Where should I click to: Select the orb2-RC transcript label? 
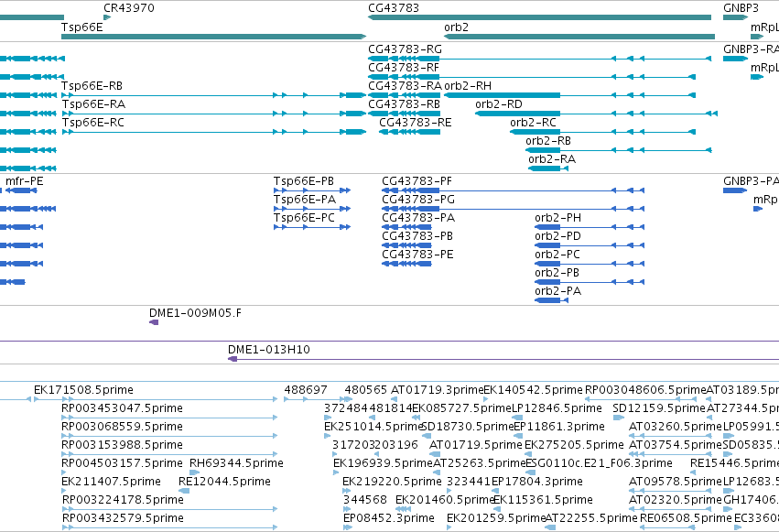point(533,123)
